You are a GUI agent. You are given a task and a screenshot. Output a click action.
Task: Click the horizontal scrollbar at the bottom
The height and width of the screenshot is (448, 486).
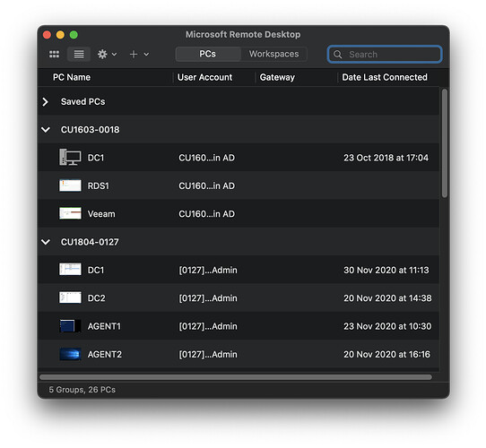tap(236, 377)
